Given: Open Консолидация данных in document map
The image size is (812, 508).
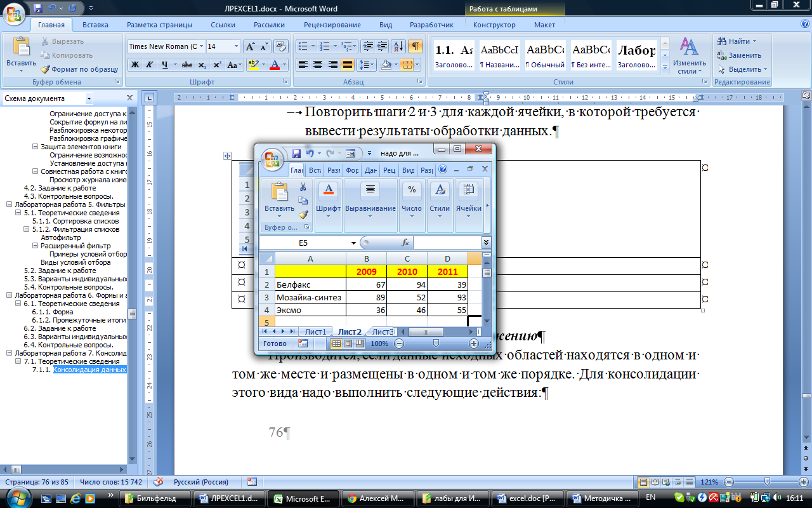Looking at the screenshot, I should (89, 370).
